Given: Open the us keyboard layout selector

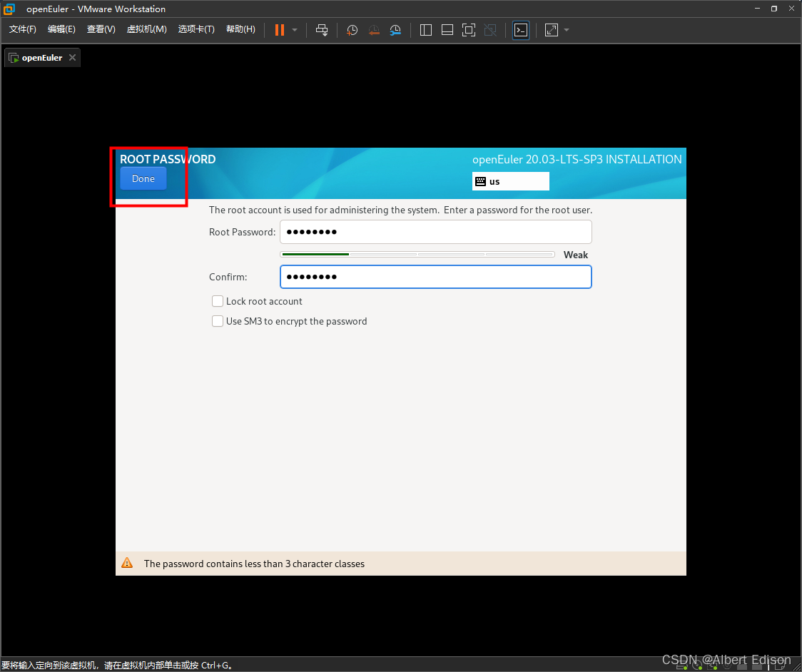Looking at the screenshot, I should click(510, 181).
